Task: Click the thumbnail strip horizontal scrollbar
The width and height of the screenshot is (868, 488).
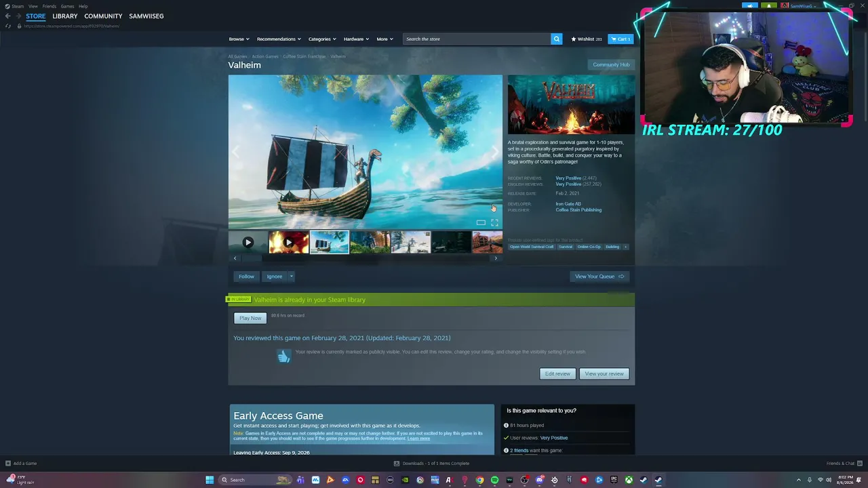Action: click(365, 258)
